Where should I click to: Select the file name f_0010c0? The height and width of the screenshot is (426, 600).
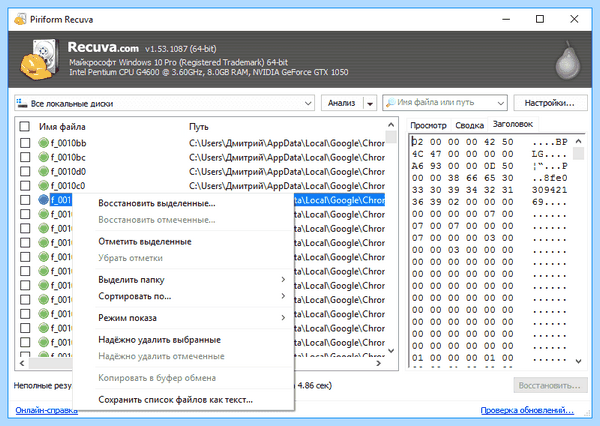coord(68,186)
